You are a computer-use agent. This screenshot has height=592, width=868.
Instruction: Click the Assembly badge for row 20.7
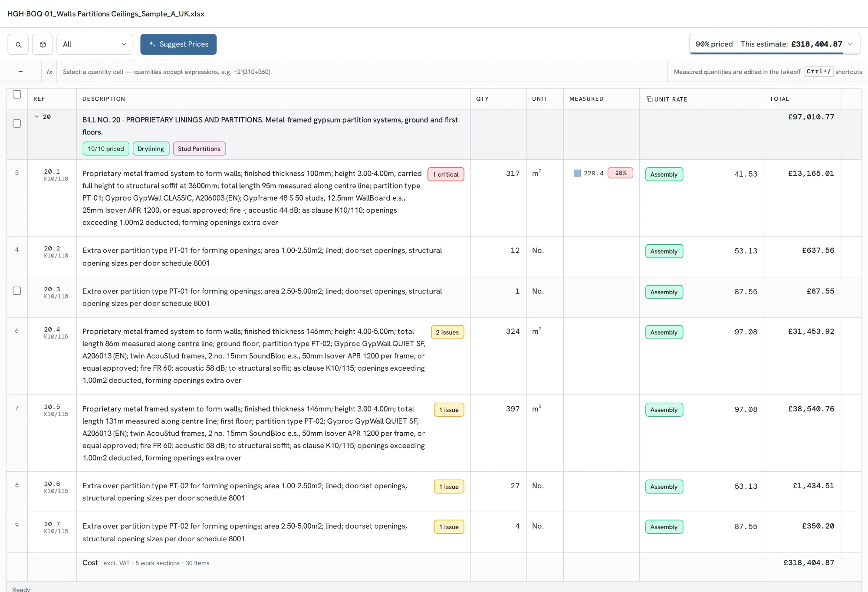pos(664,527)
